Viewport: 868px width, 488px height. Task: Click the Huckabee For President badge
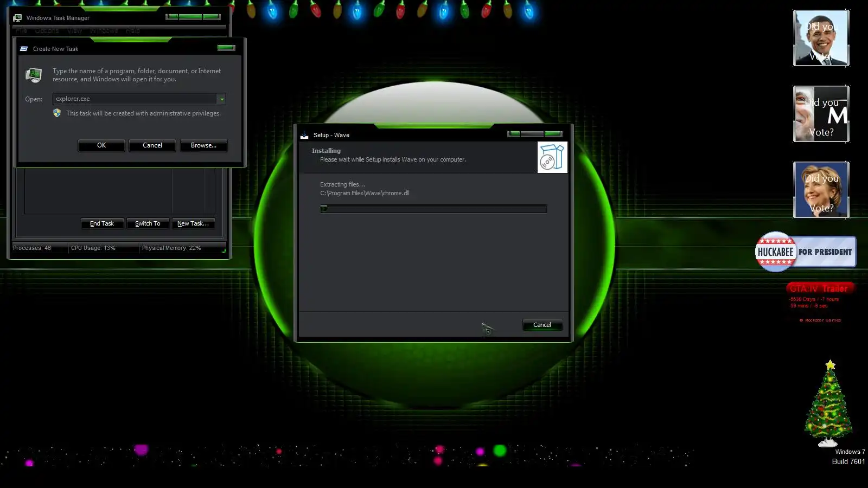click(806, 252)
